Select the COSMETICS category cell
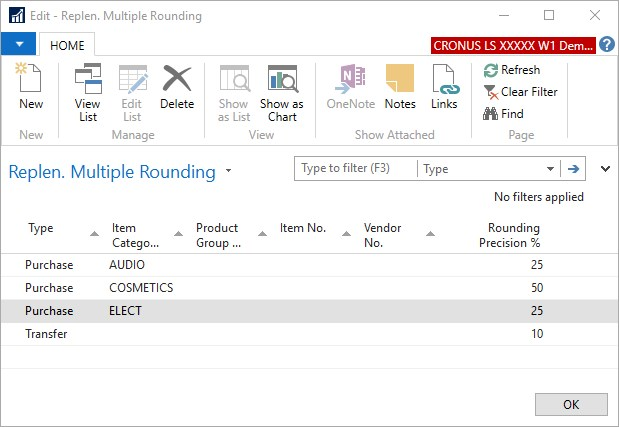The height and width of the screenshot is (427, 619). coord(141,288)
